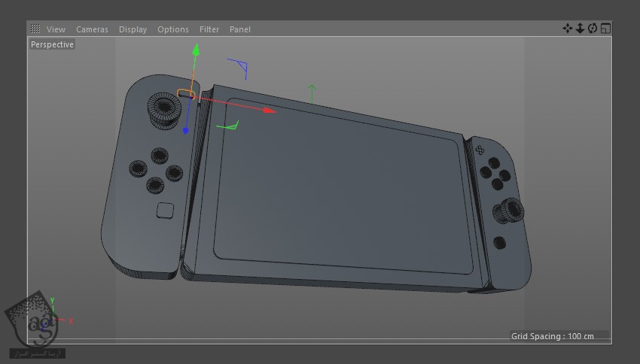Open the Panel menu
Viewport: 640px width, 364px height.
(240, 29)
